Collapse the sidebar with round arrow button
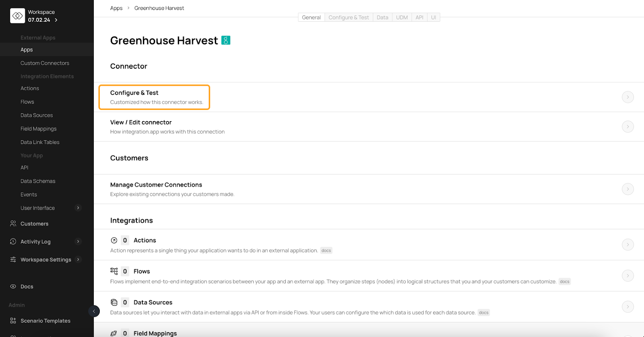The height and width of the screenshot is (337, 644). [x=94, y=311]
